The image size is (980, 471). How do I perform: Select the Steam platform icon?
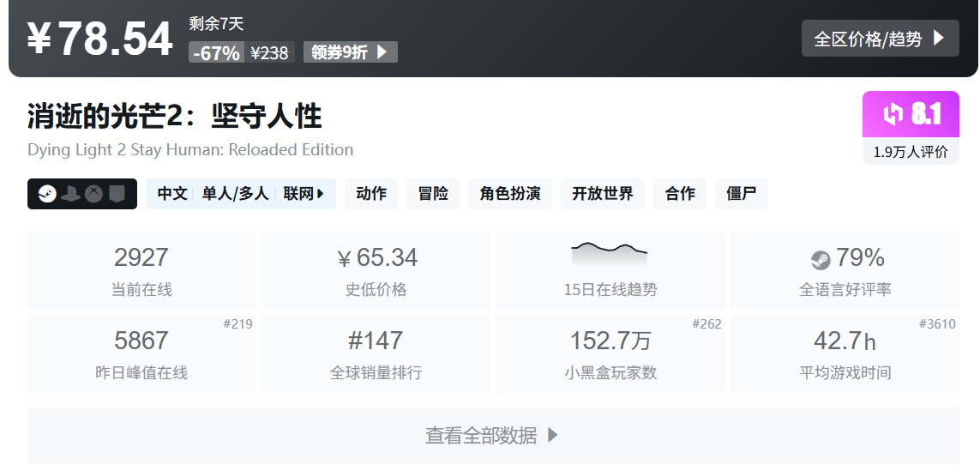click(47, 194)
